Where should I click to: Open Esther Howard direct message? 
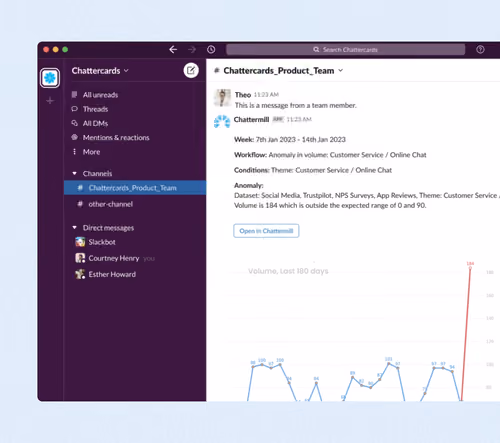(x=112, y=274)
